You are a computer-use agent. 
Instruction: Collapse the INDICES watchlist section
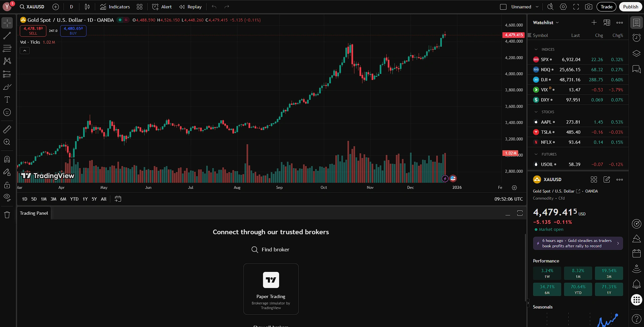click(x=536, y=49)
